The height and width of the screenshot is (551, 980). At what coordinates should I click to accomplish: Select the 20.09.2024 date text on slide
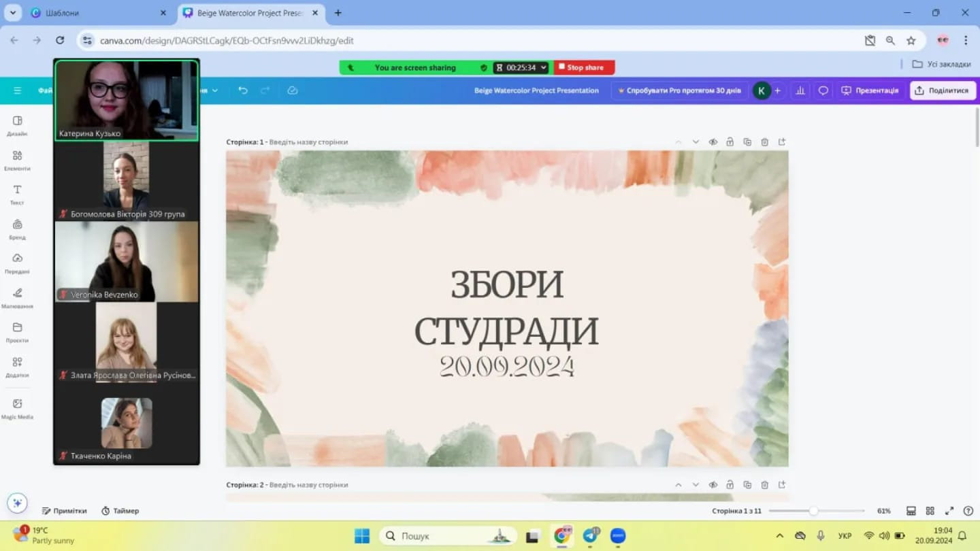[x=507, y=367]
